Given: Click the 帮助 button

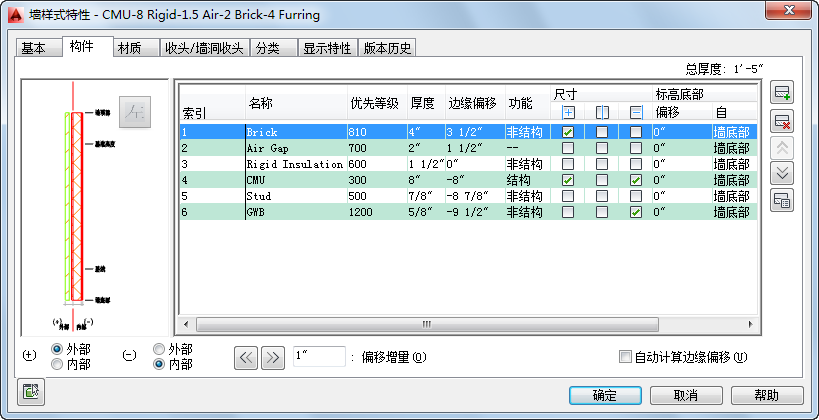Looking at the screenshot, I should [767, 395].
